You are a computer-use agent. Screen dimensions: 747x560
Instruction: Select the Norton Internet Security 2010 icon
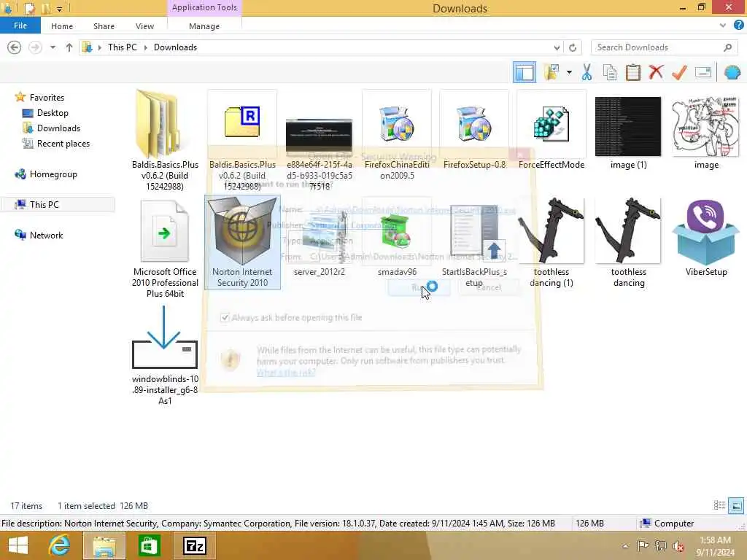pyautogui.click(x=242, y=242)
